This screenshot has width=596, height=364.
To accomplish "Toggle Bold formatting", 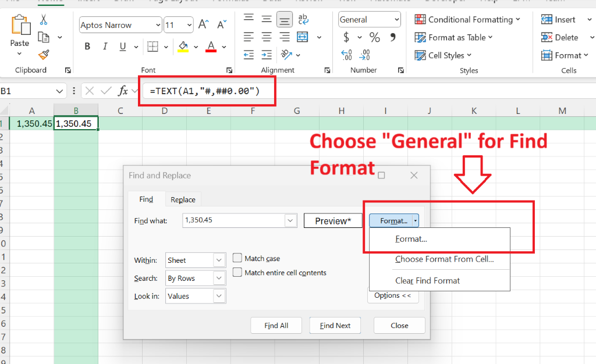I will point(87,47).
